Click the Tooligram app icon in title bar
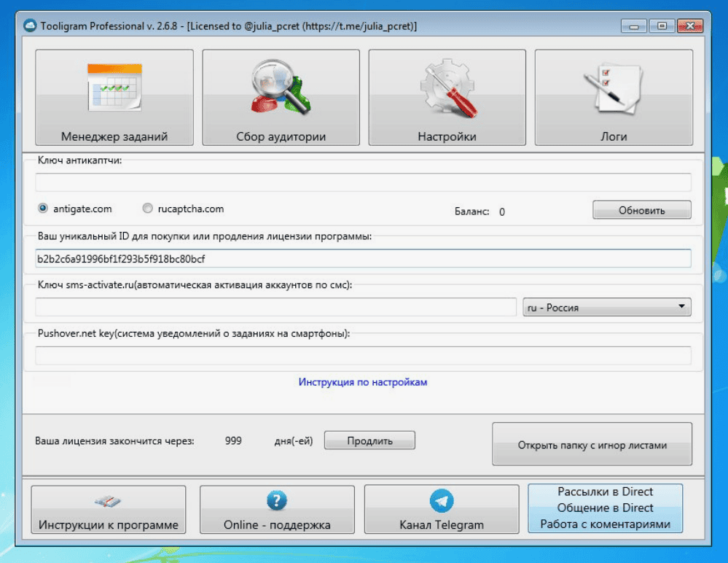Image resolution: width=728 pixels, height=563 pixels. point(30,26)
